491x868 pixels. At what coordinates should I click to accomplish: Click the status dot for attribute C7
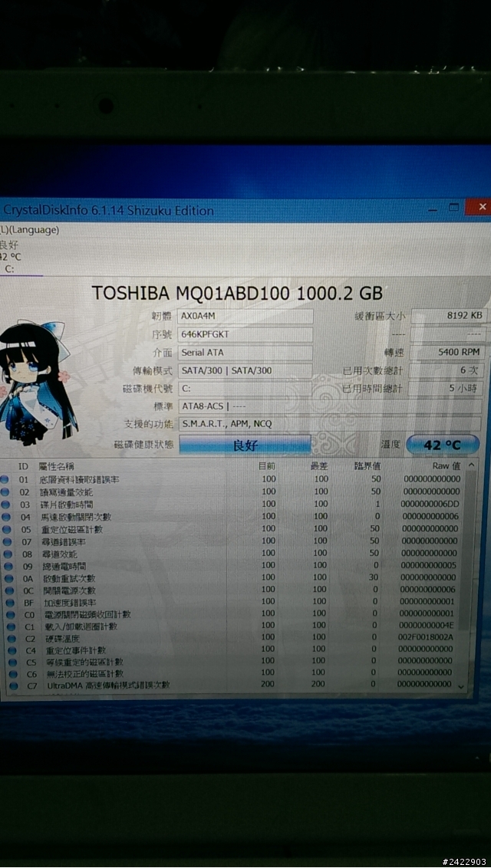tap(12, 686)
